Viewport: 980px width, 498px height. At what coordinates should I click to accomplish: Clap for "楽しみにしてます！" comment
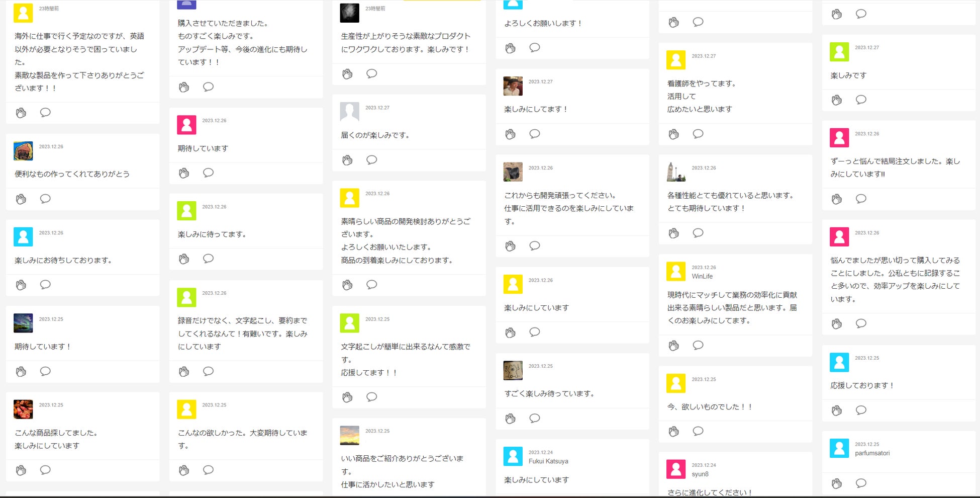point(510,134)
